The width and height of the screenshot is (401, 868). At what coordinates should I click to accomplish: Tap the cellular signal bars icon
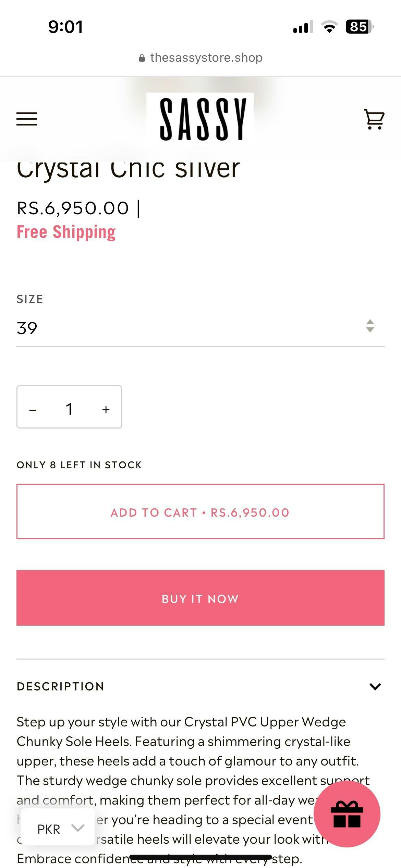click(303, 27)
